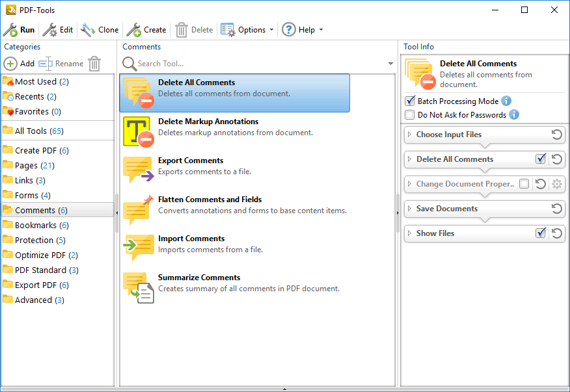Open the Options menu
The height and width of the screenshot is (392, 570).
click(247, 30)
